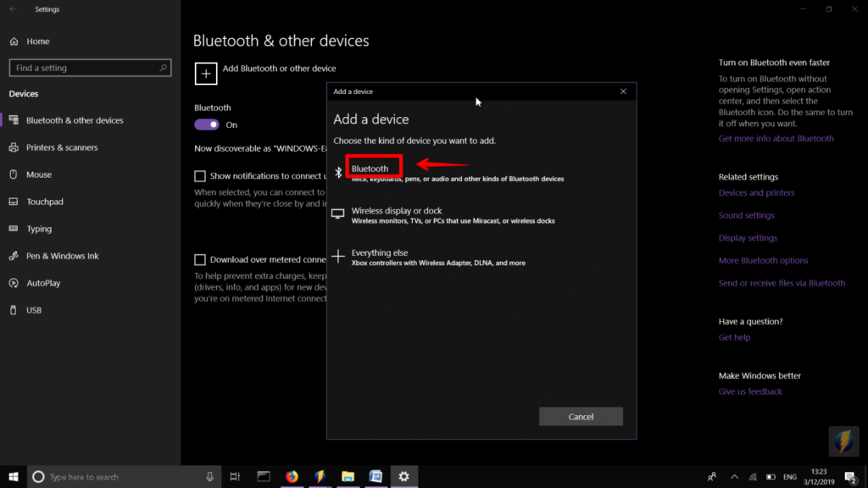Open the browser-window taskbar app
The width and height of the screenshot is (868, 488).
pos(264,476)
